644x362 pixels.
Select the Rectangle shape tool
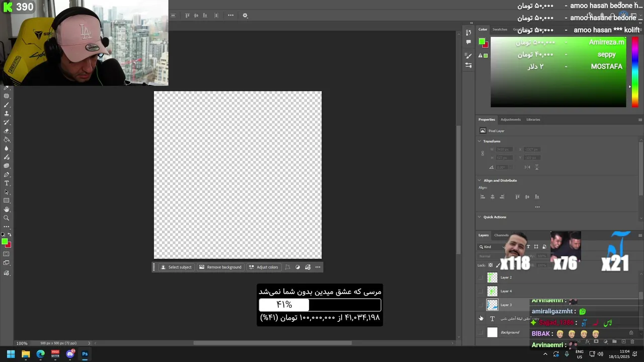pyautogui.click(x=7, y=201)
